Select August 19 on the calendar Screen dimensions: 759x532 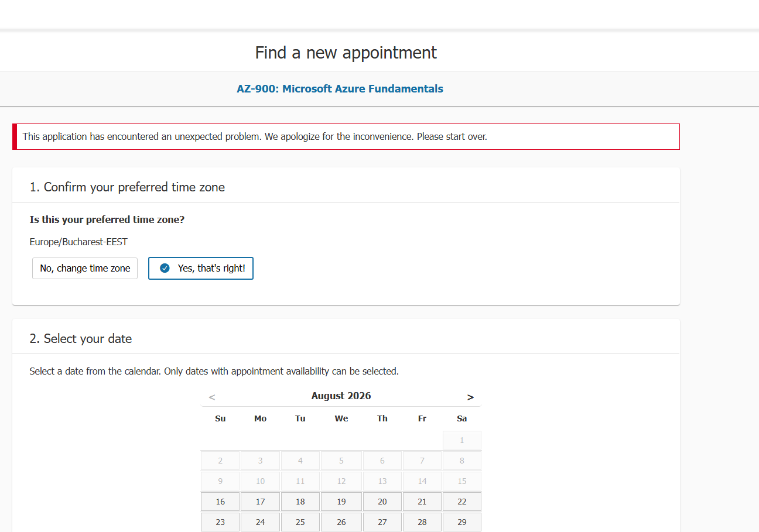click(x=341, y=502)
